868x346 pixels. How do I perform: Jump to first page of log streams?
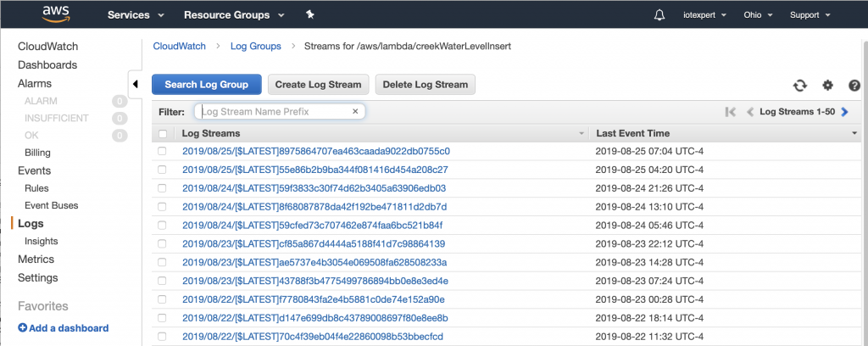coord(731,112)
